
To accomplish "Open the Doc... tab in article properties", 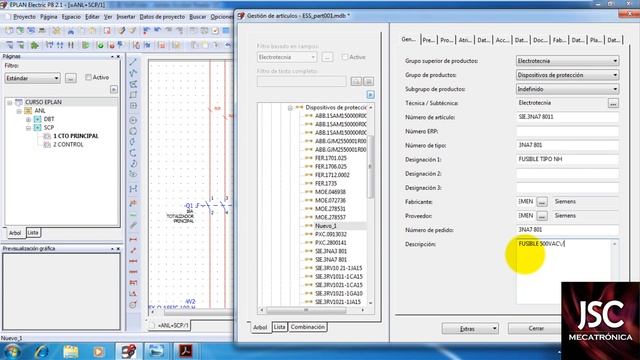I will click(540, 40).
